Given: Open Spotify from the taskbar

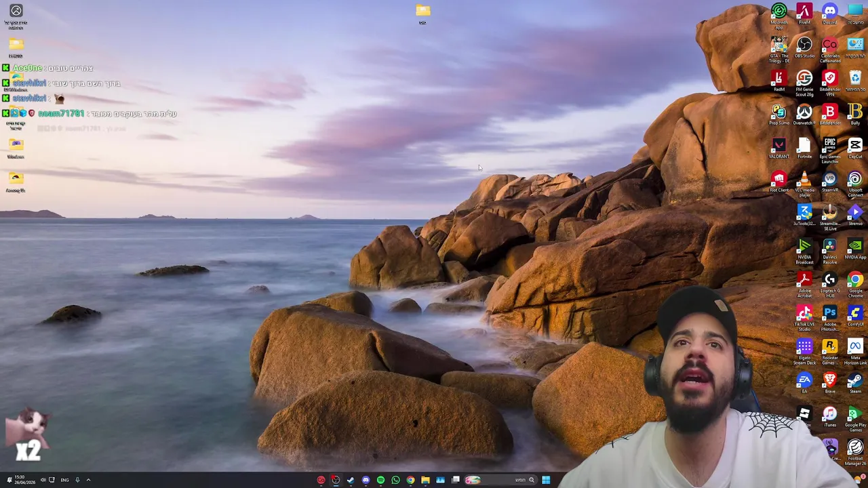Looking at the screenshot, I should pos(380,480).
